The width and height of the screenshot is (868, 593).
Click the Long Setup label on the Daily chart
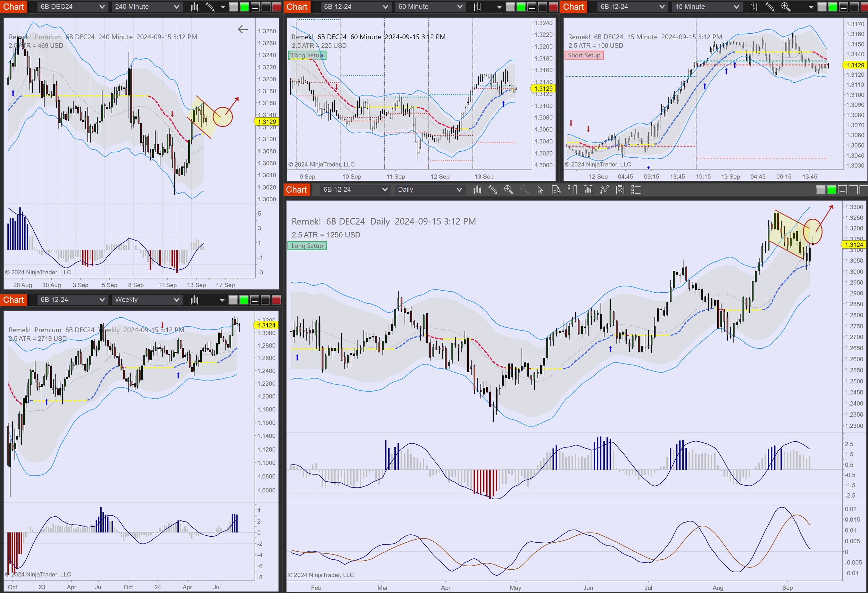pos(307,246)
